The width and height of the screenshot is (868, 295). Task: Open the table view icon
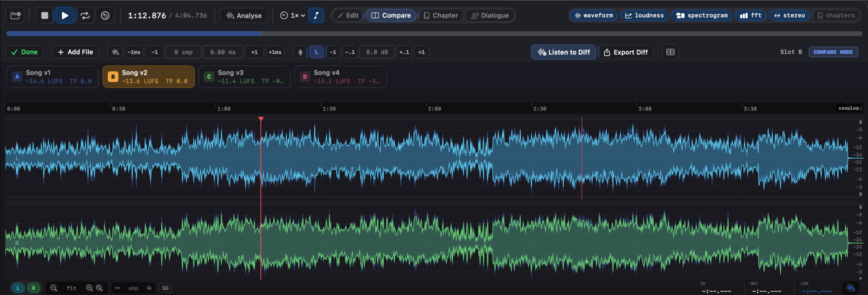tap(670, 52)
